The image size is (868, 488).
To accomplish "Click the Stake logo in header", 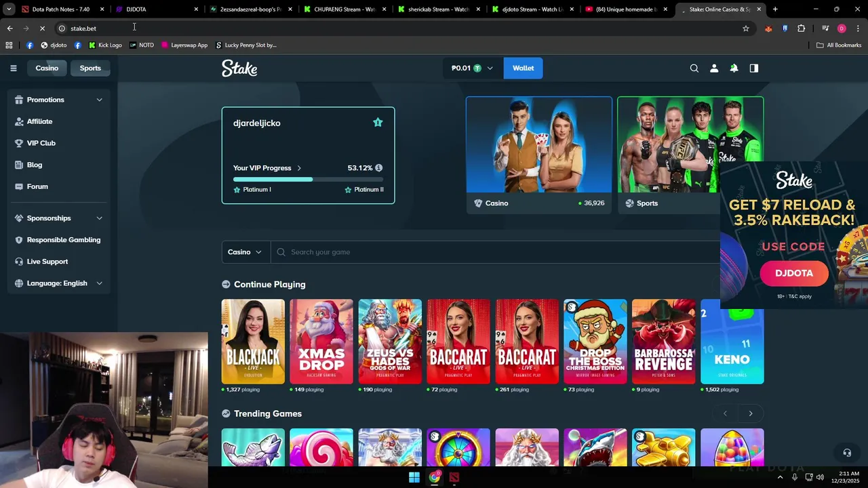I will (239, 68).
